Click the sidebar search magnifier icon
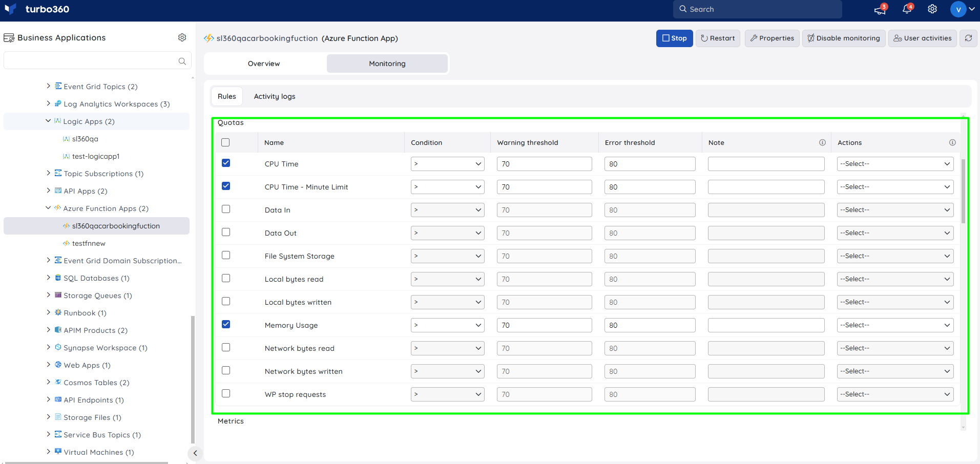Image resolution: width=980 pixels, height=464 pixels. [182, 61]
